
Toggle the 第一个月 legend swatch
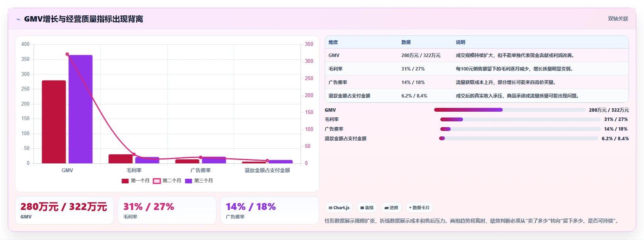125,181
